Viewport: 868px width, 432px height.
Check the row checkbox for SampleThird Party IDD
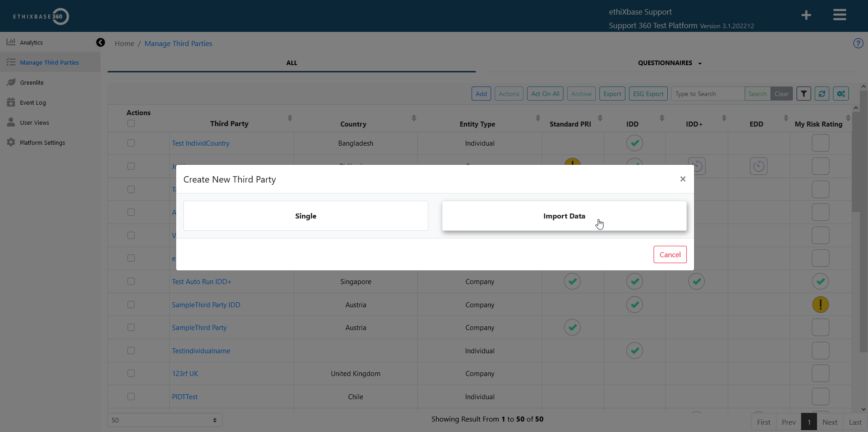pyautogui.click(x=131, y=305)
